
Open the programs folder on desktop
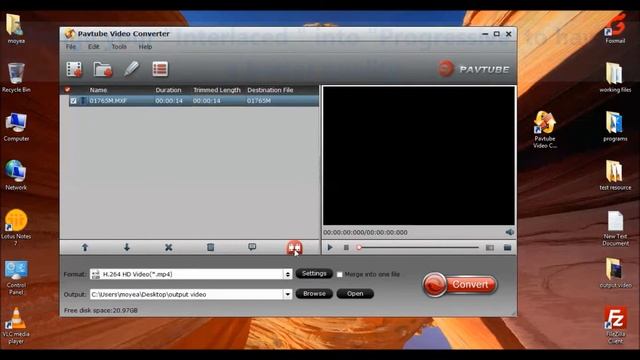point(616,127)
